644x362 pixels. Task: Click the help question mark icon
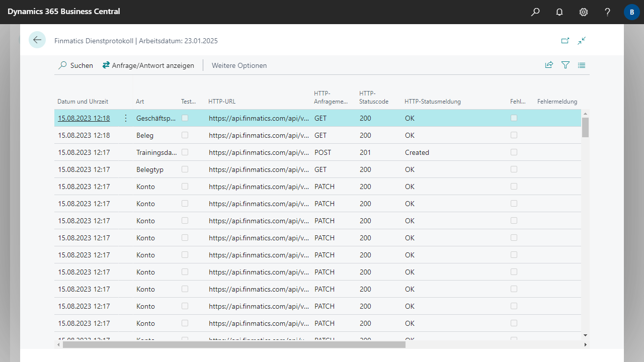(608, 12)
